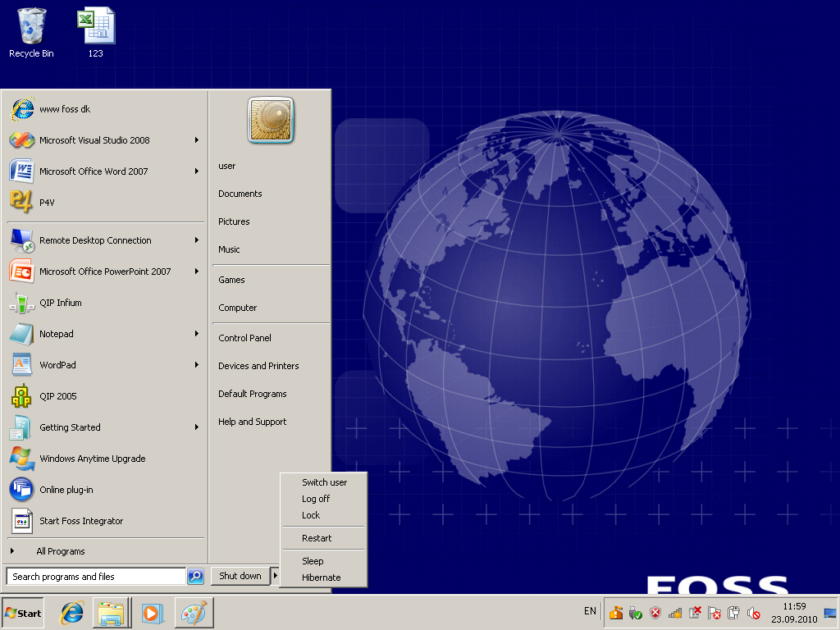Image resolution: width=840 pixels, height=630 pixels.
Task: Click the red shield security tray icon
Action: click(x=655, y=612)
